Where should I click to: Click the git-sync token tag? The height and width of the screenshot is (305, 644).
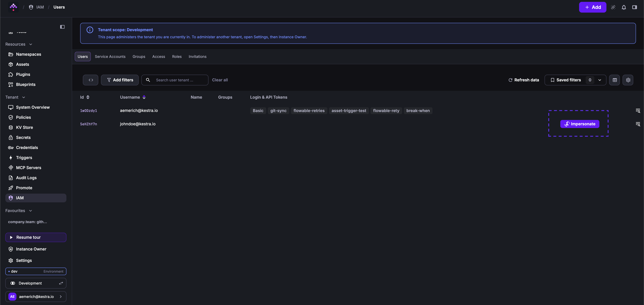[278, 111]
